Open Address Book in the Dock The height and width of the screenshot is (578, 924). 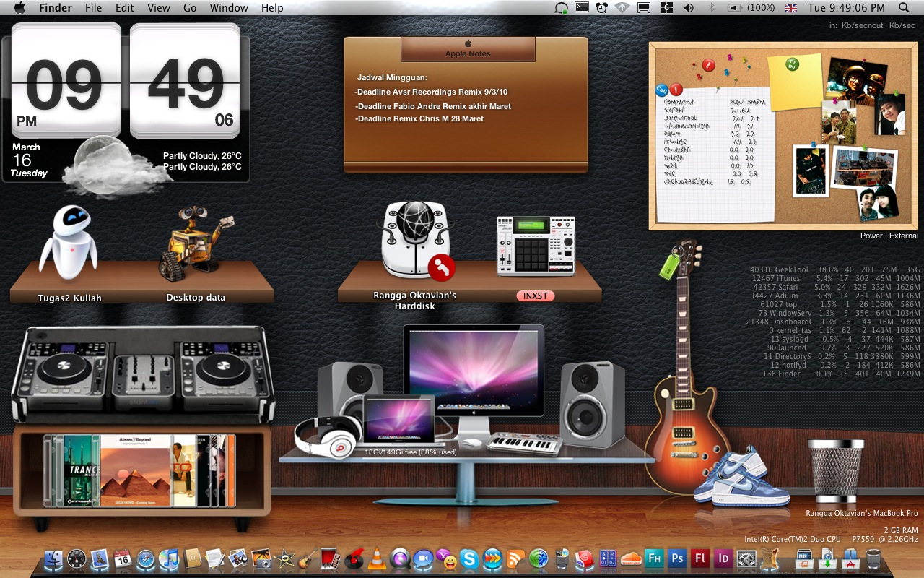point(192,558)
